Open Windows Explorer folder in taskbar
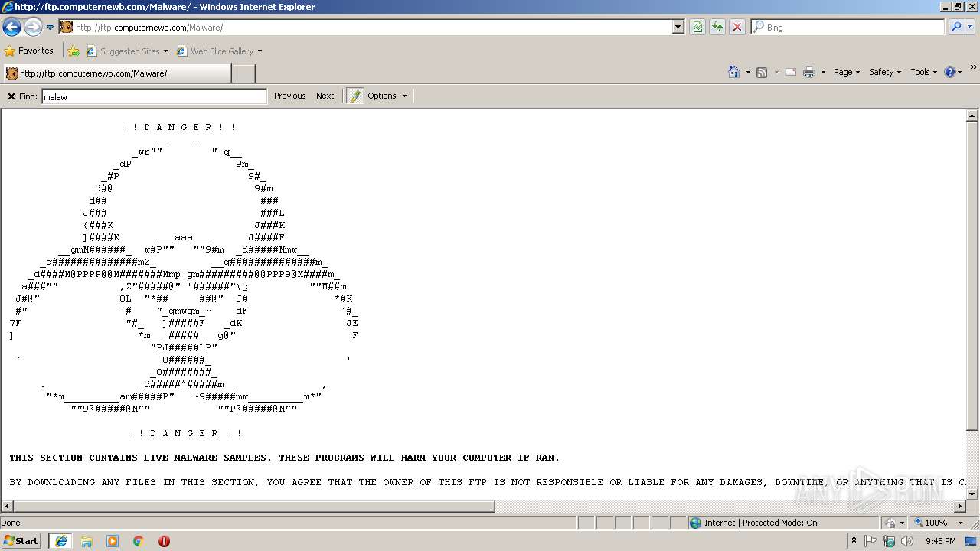This screenshot has width=980, height=551. [87, 541]
